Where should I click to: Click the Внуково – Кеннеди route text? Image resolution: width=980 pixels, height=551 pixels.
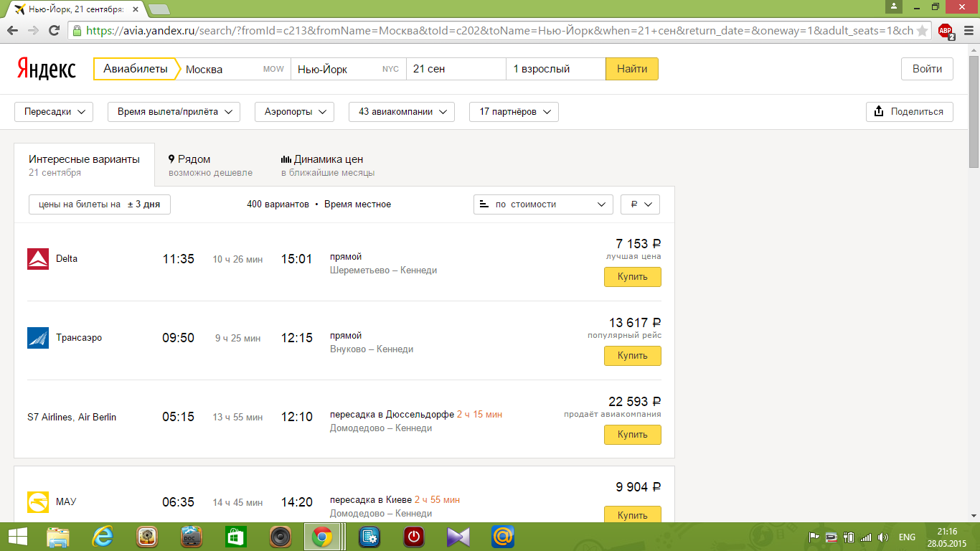pyautogui.click(x=372, y=349)
